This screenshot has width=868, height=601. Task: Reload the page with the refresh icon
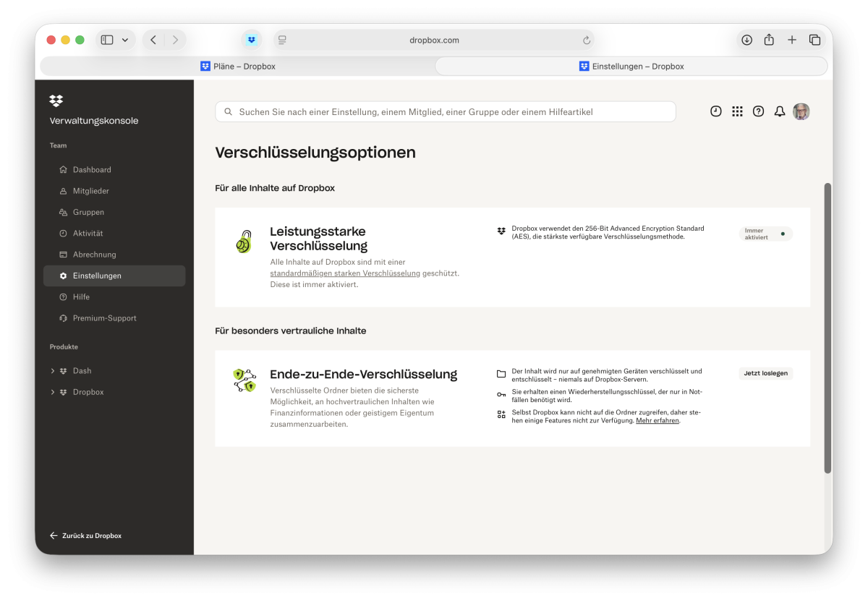pos(587,41)
